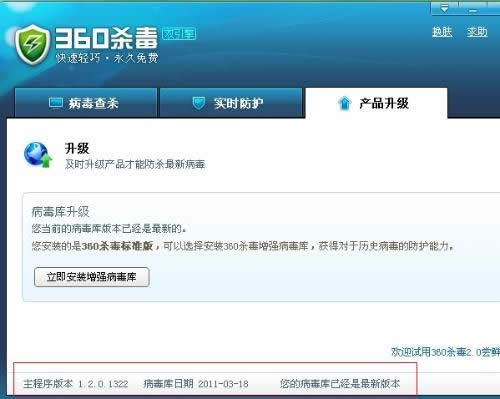The width and height of the screenshot is (500, 399).
Task: Click the shield icon on 实时防护 tab
Action: pyautogui.click(x=199, y=103)
